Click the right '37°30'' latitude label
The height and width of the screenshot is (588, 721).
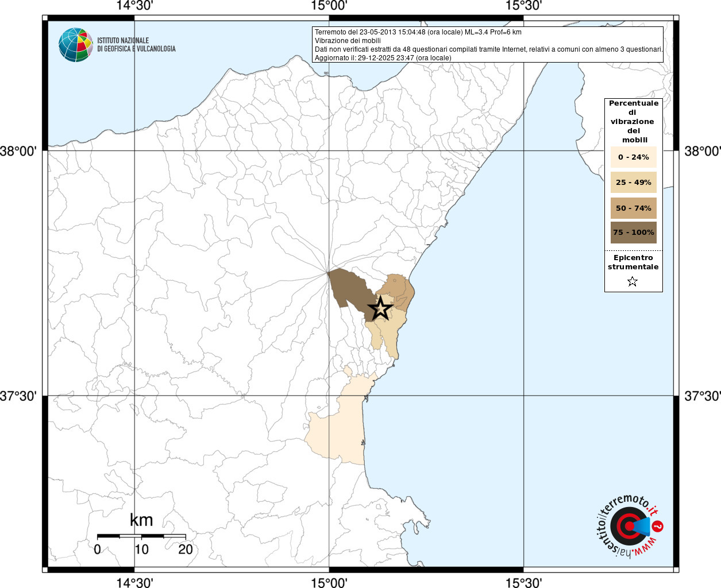[x=702, y=396]
